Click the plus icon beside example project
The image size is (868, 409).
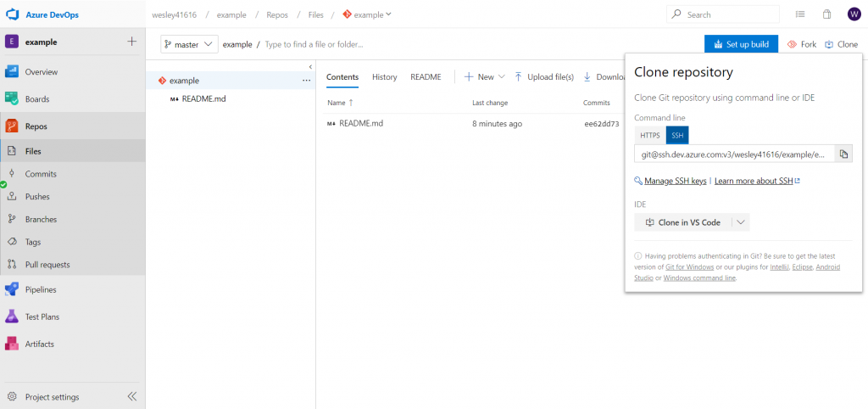[131, 42]
